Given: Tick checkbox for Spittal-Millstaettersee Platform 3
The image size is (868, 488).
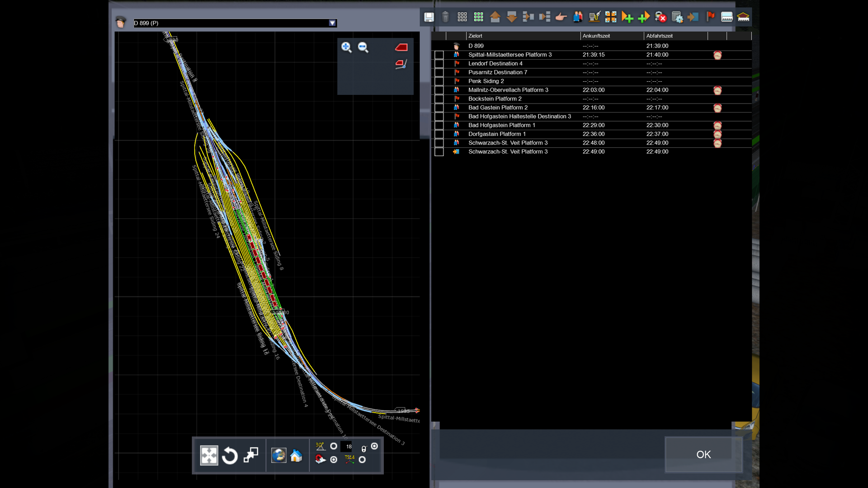Looking at the screenshot, I should [x=439, y=55].
